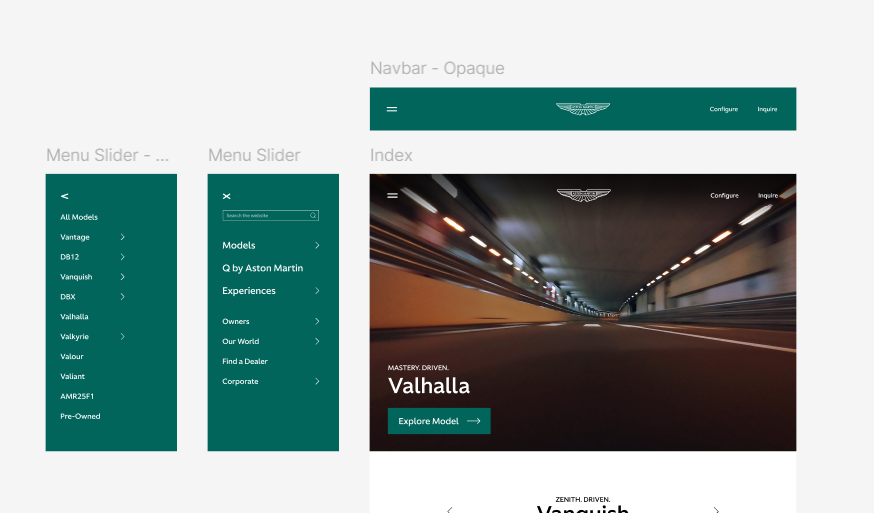This screenshot has height=513, width=874.
Task: Expand the Models chevron in Menu Slider
Action: 317,245
